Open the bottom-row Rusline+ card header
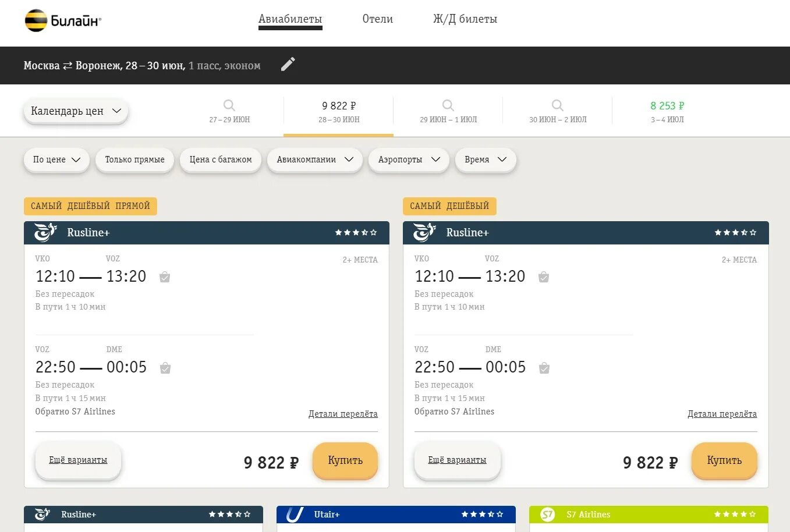 click(143, 515)
